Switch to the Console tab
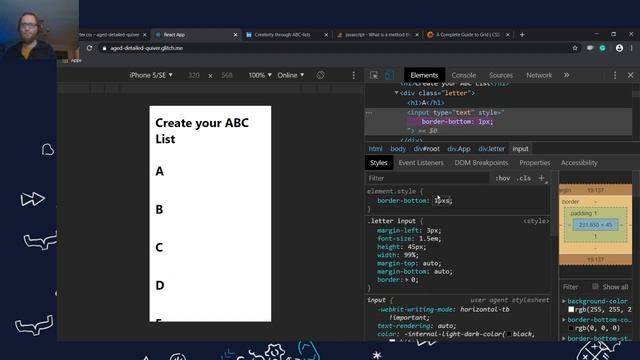 [x=464, y=75]
